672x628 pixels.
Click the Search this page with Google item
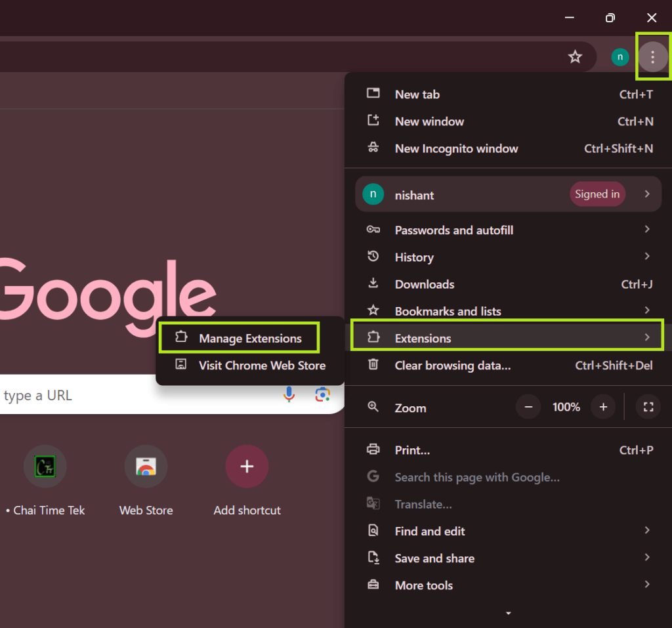coord(509,477)
